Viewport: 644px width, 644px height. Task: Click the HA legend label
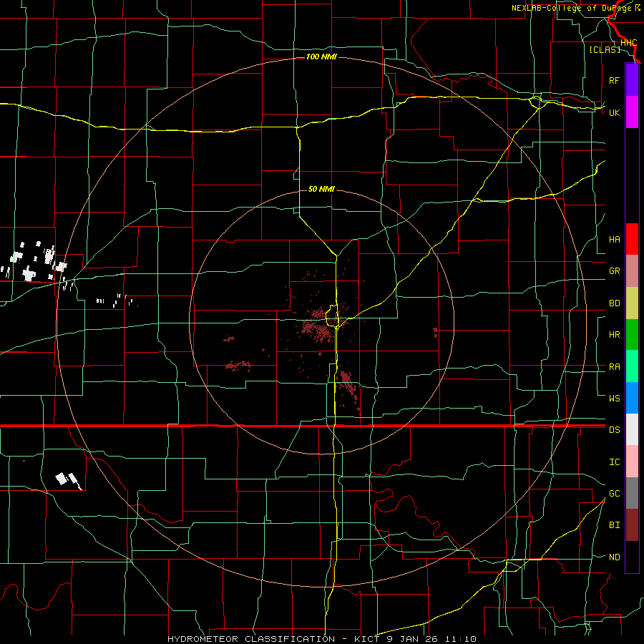pos(614,239)
